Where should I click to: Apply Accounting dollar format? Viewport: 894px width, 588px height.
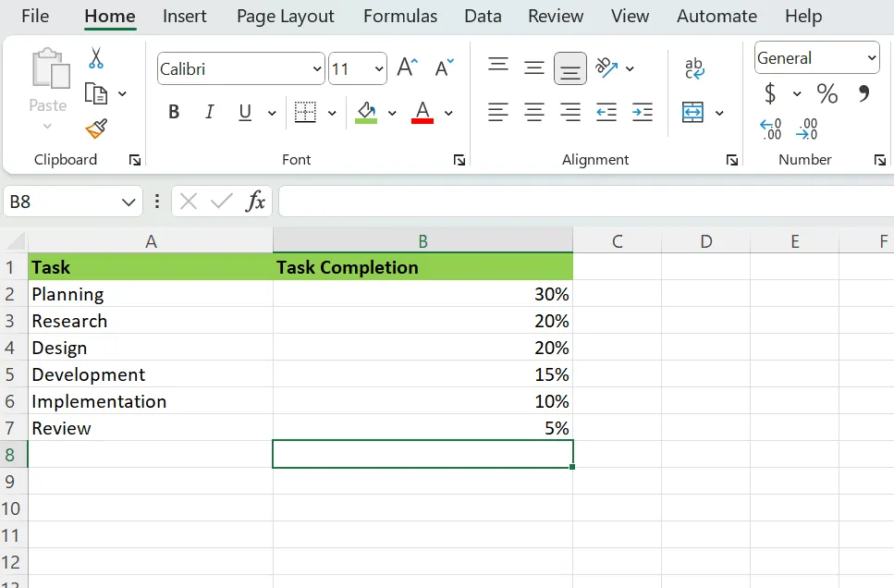[770, 93]
